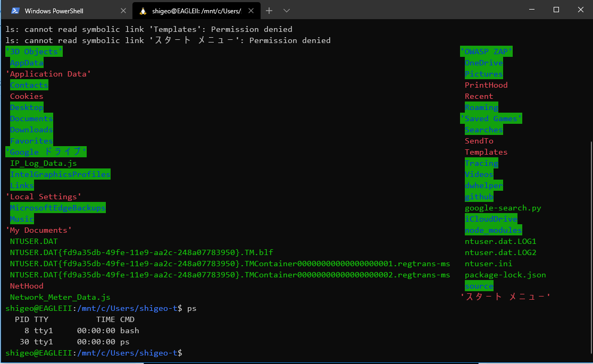Image resolution: width=593 pixels, height=364 pixels.
Task: Click the OneDrive directory entry
Action: (x=484, y=63)
